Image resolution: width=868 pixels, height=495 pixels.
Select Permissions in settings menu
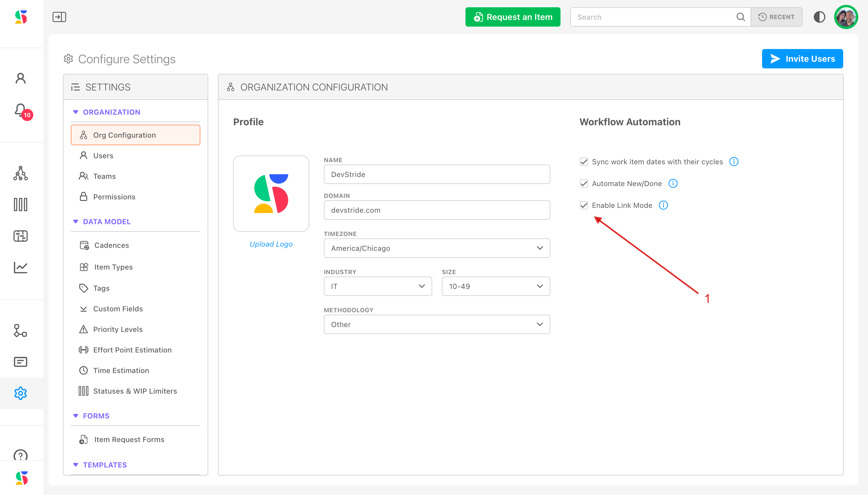(114, 197)
